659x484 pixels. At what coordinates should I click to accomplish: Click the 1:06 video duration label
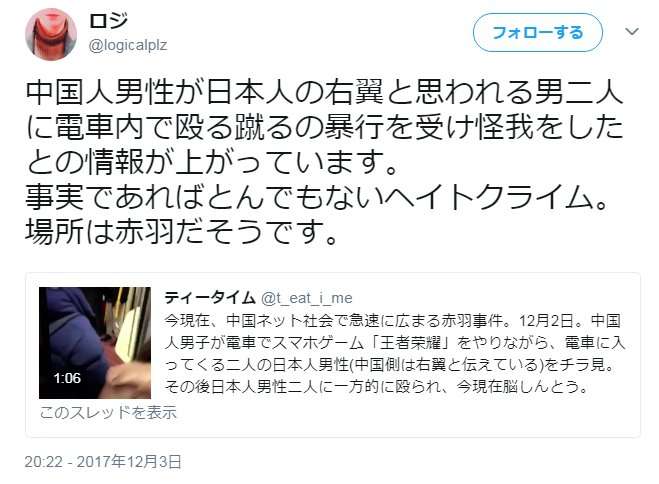[x=67, y=378]
